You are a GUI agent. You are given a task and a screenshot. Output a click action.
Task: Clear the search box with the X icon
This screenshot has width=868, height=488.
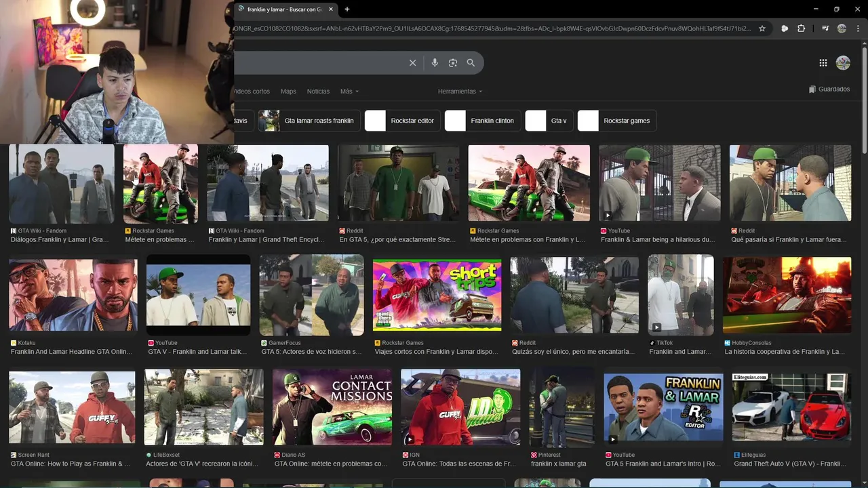pos(412,63)
